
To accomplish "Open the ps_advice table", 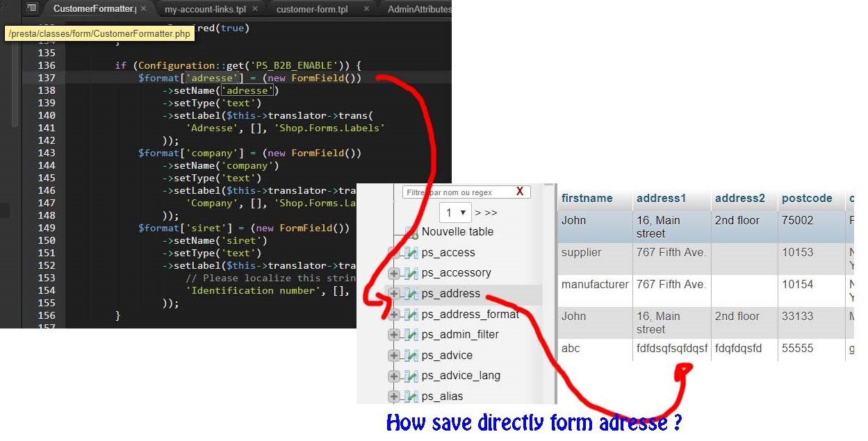I will point(447,355).
